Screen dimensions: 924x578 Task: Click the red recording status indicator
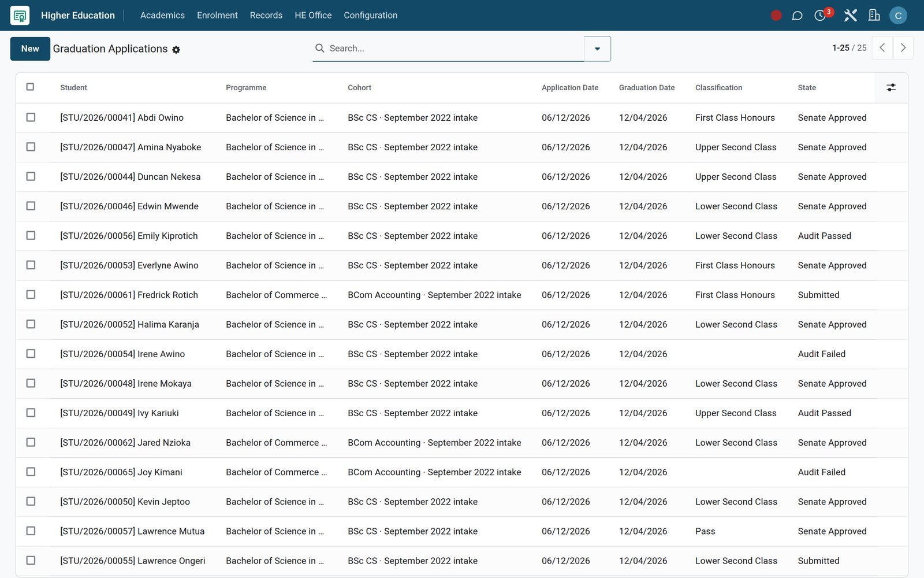pyautogui.click(x=776, y=16)
